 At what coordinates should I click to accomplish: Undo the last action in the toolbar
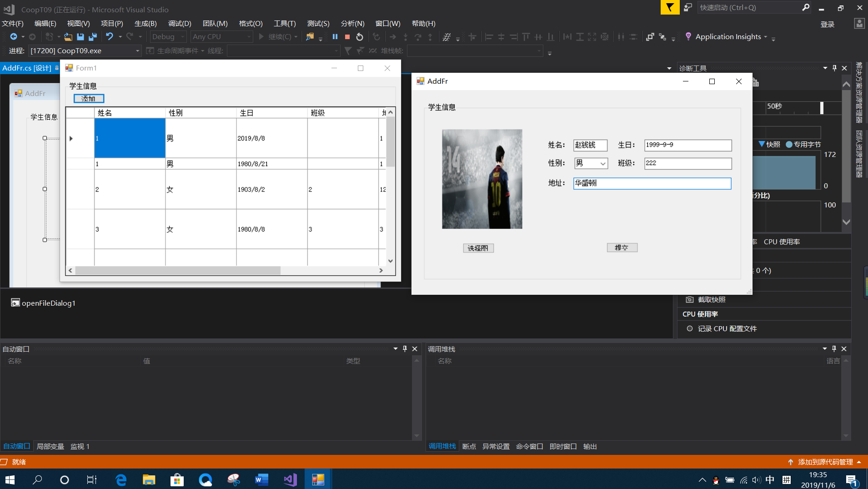pos(110,37)
